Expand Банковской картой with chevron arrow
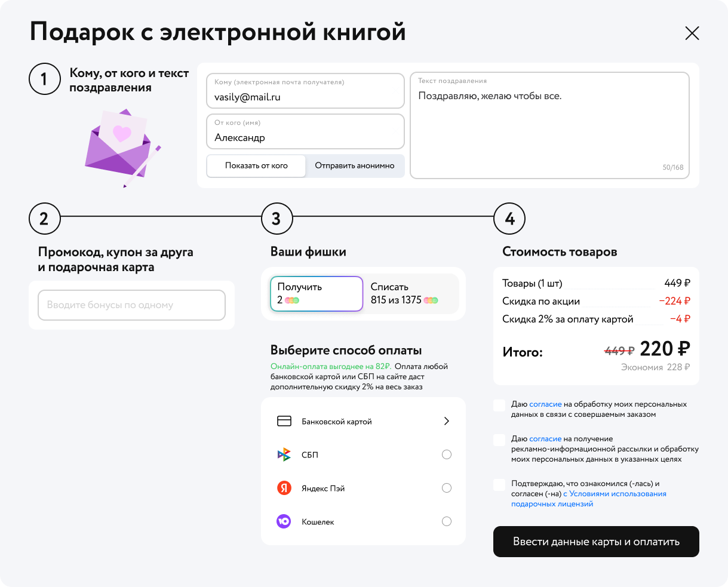Viewport: 728px width, 587px height. pyautogui.click(x=446, y=422)
